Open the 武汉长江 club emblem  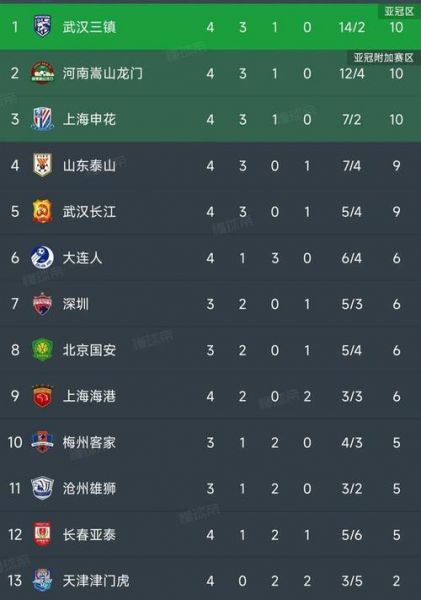click(x=42, y=211)
